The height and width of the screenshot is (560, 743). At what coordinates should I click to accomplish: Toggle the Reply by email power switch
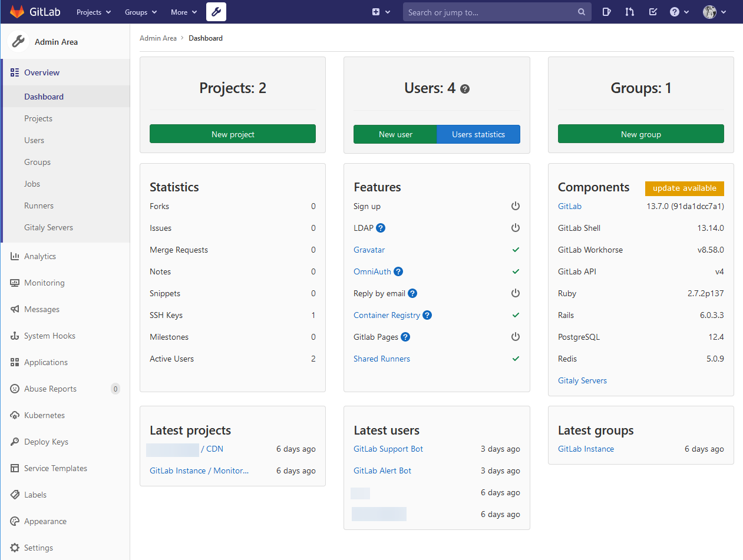tap(516, 293)
